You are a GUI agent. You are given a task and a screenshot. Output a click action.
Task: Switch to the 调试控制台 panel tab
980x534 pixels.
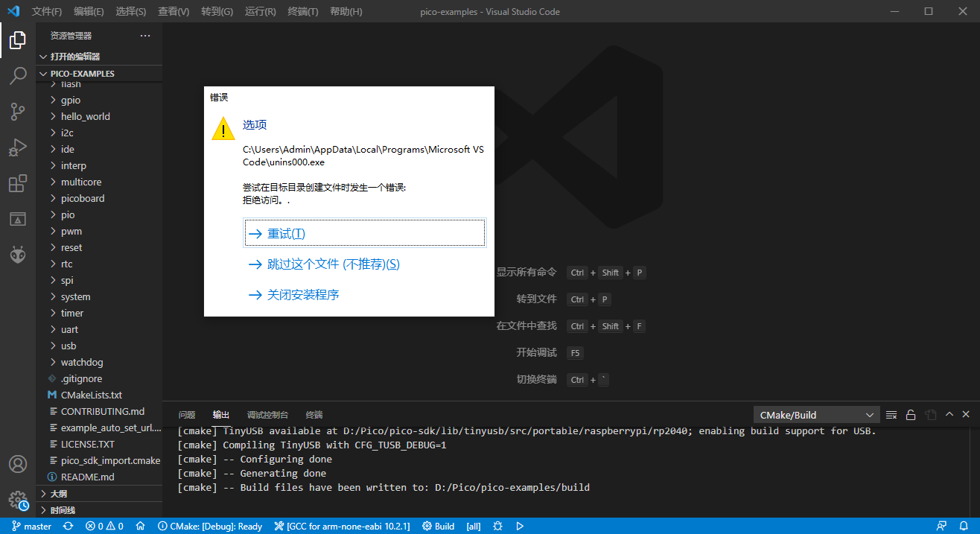(x=267, y=415)
